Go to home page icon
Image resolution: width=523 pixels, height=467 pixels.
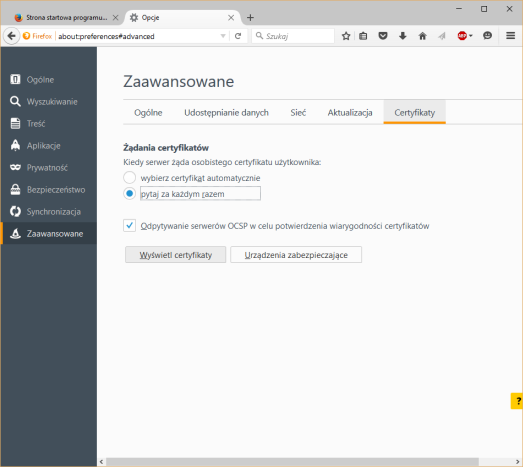(x=423, y=36)
